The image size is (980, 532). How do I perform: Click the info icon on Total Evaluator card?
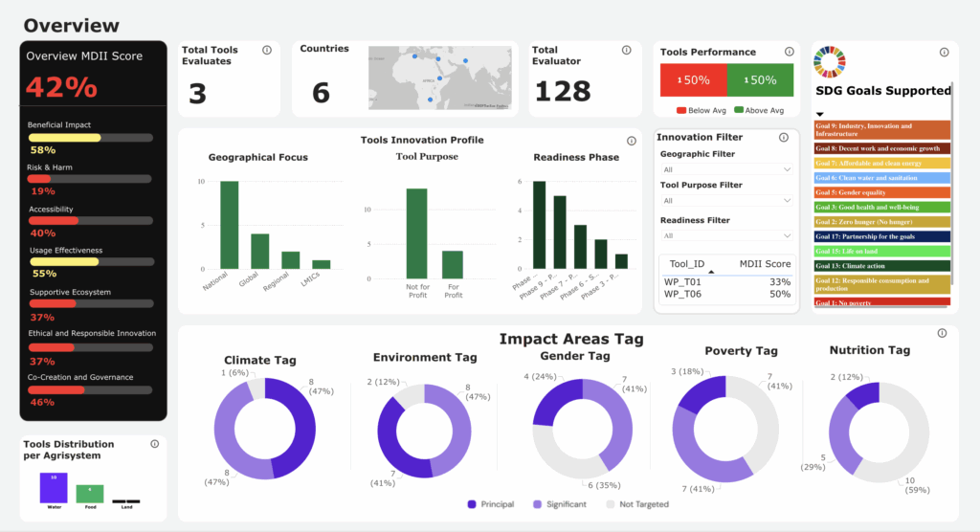629,50
